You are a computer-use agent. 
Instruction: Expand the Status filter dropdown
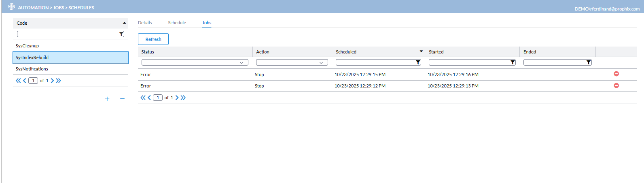tap(241, 63)
